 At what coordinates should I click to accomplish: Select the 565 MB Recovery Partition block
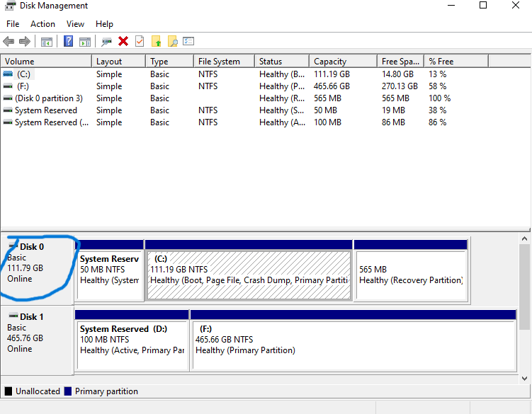411,270
